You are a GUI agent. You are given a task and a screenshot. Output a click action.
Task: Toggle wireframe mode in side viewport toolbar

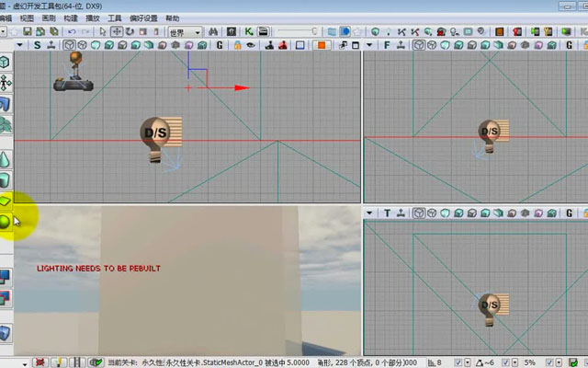click(82, 45)
